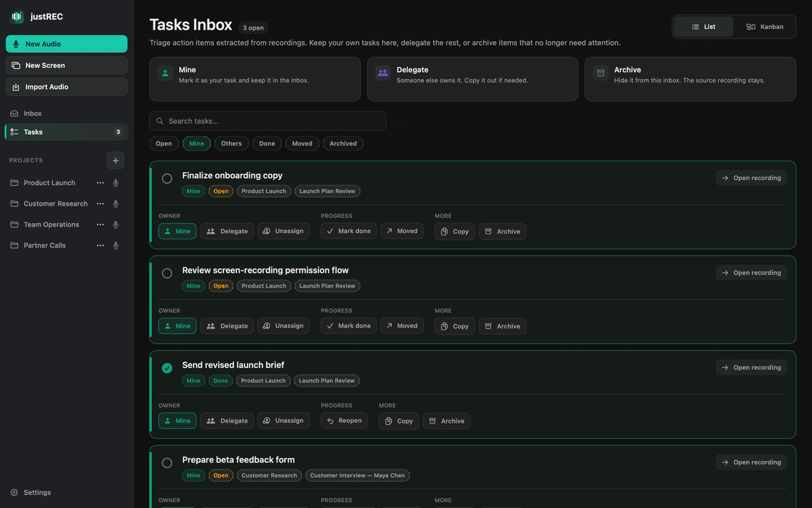The width and height of the screenshot is (812, 508).
Task: Focus the Search tasks field
Action: (x=268, y=121)
